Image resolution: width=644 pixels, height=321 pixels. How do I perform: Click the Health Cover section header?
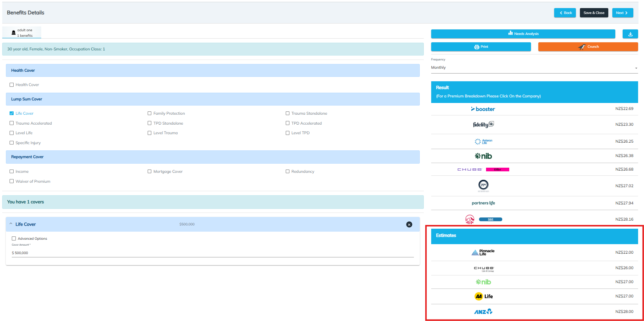(x=213, y=70)
